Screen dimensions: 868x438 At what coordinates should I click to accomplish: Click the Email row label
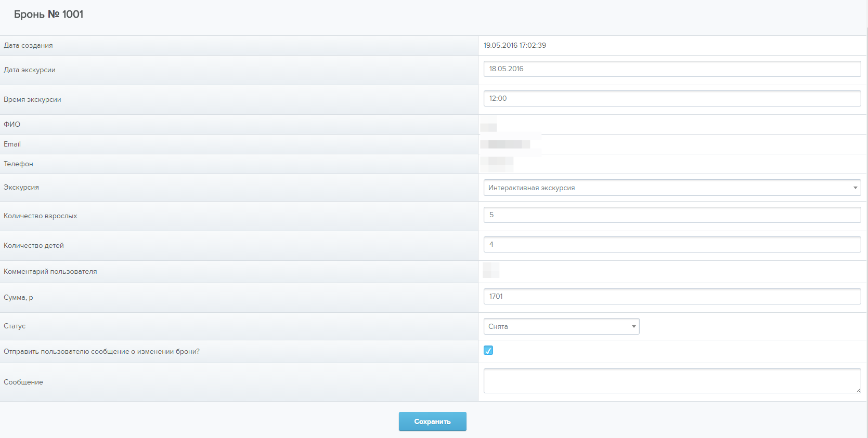[x=12, y=144]
